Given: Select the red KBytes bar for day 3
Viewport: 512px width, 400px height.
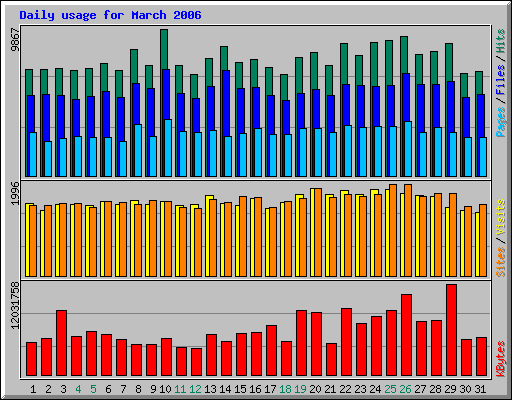Looking at the screenshot, I should tap(61, 343).
